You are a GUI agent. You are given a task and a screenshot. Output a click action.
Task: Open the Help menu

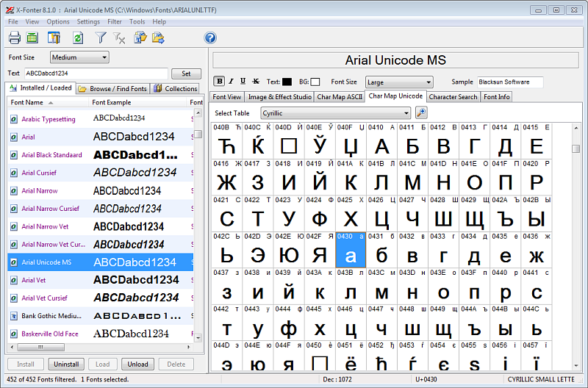pyautogui.click(x=159, y=22)
